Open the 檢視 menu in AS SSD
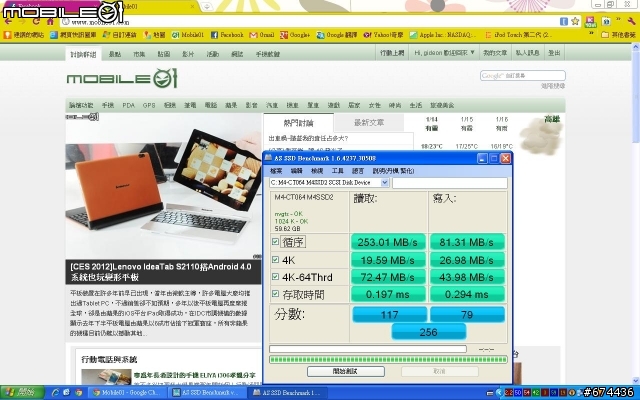This screenshot has width=640, height=400. [x=317, y=171]
